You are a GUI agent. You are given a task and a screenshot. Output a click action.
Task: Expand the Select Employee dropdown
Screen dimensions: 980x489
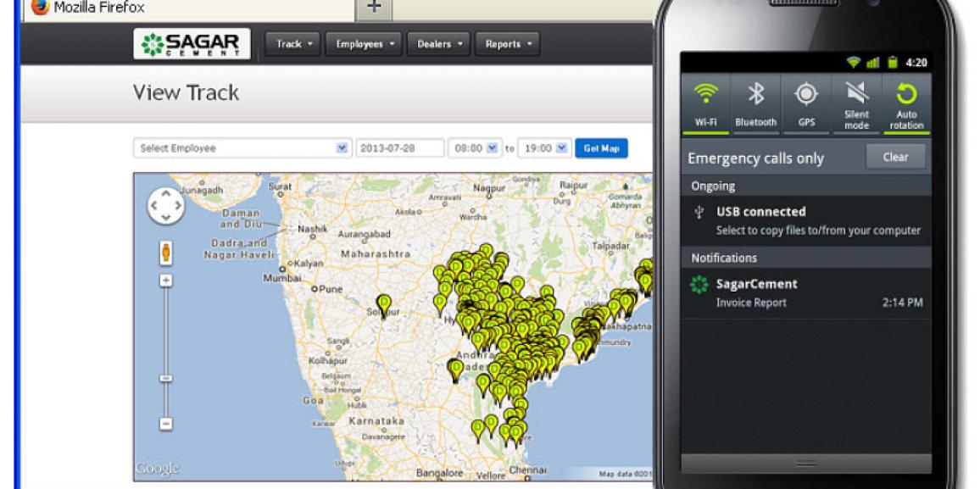click(242, 148)
